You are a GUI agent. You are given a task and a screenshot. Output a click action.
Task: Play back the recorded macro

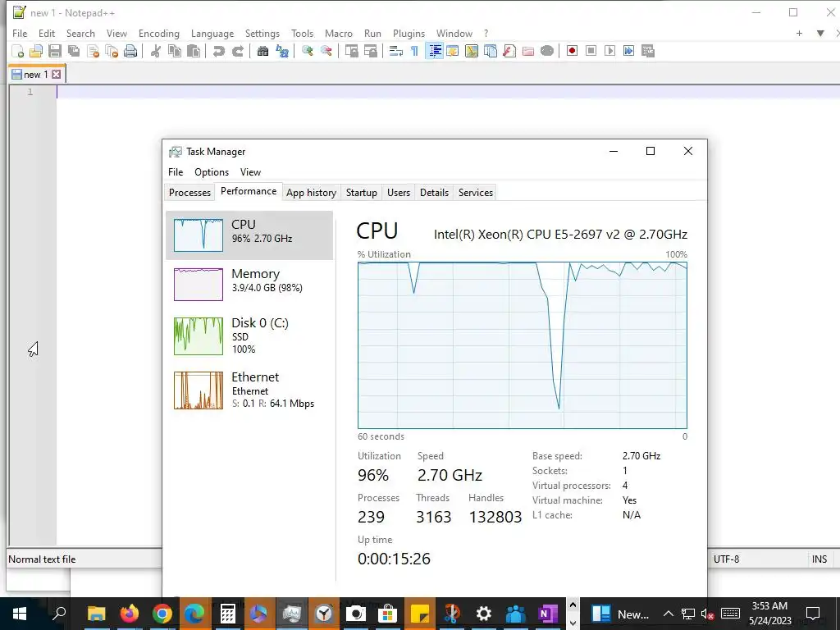point(609,51)
